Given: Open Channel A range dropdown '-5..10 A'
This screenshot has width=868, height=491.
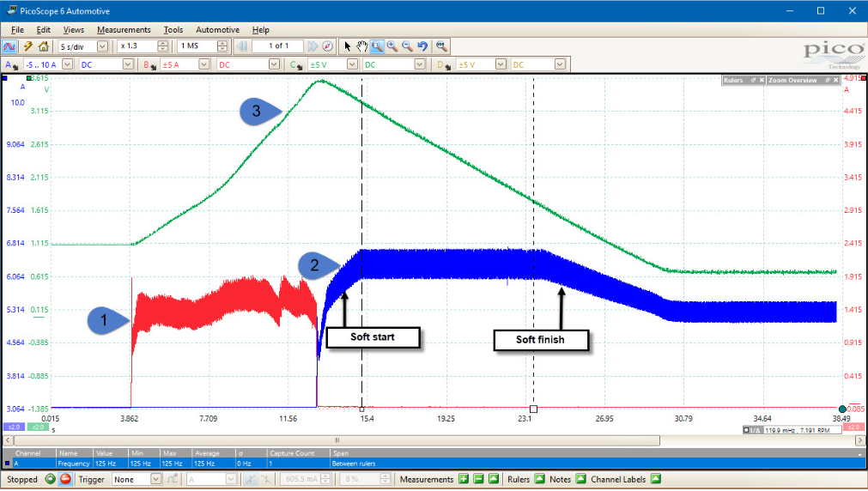Looking at the screenshot, I should (68, 64).
